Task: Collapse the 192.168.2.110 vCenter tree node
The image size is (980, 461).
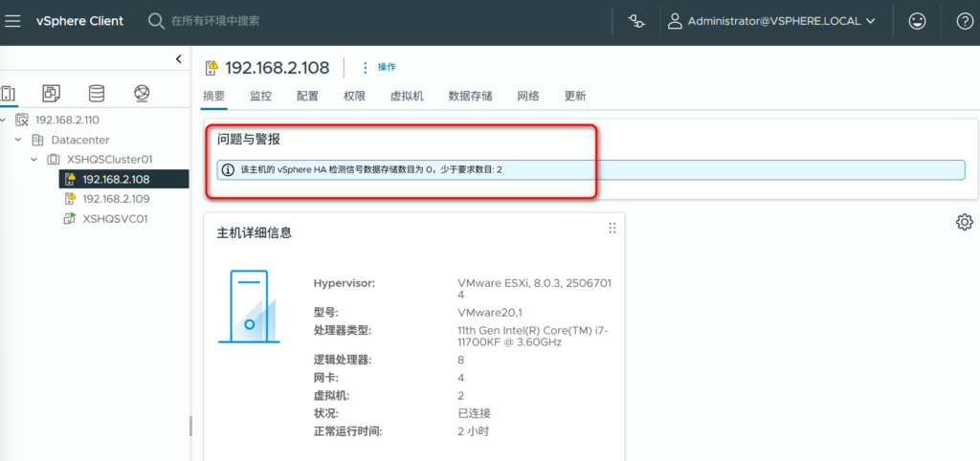Action: tap(4, 120)
